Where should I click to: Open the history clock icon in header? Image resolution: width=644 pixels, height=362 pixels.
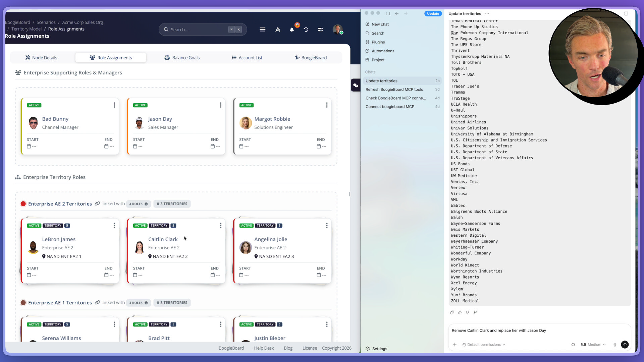[306, 29]
